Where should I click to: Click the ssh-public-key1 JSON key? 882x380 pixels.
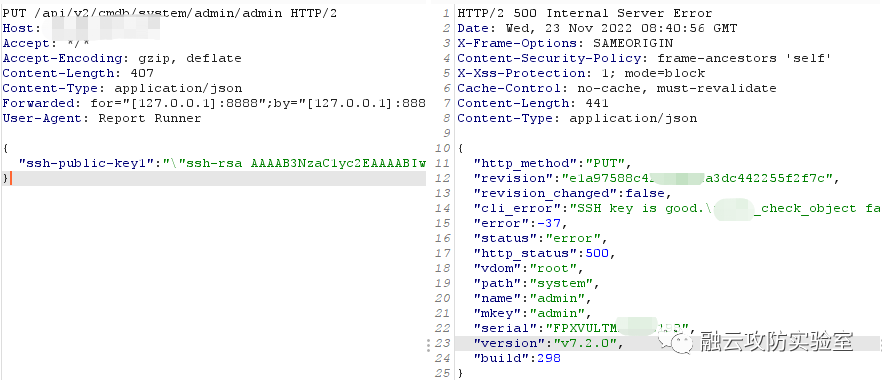click(87, 164)
